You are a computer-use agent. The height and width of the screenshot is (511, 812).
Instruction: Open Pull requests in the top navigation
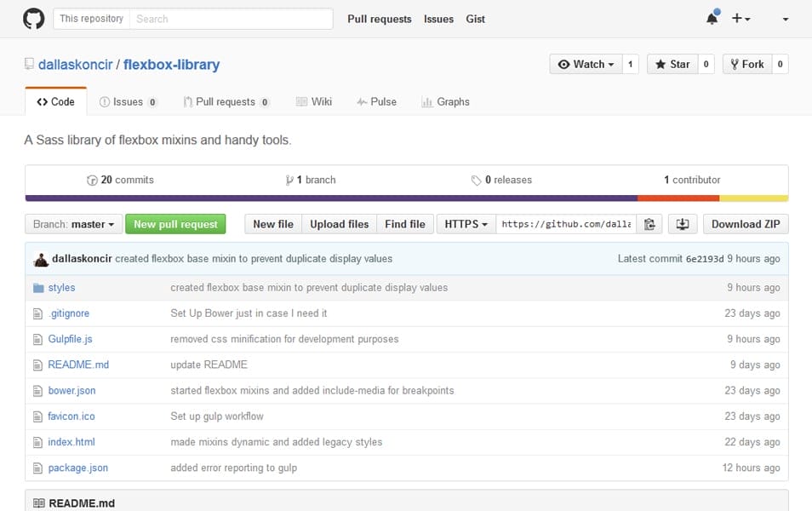coord(380,20)
